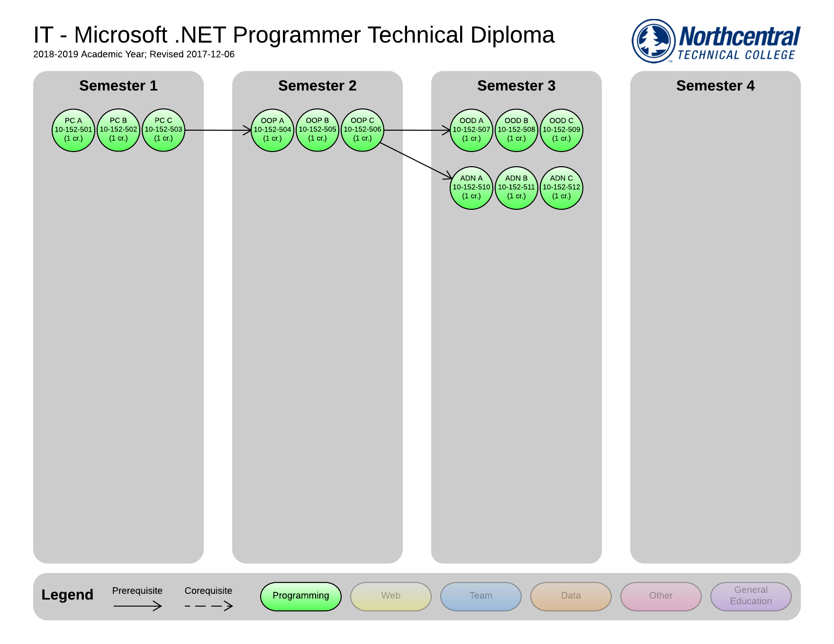Image resolution: width=834 pixels, height=644 pixels.
Task: Select the ADN A 10-152-510 course node
Action: point(471,188)
